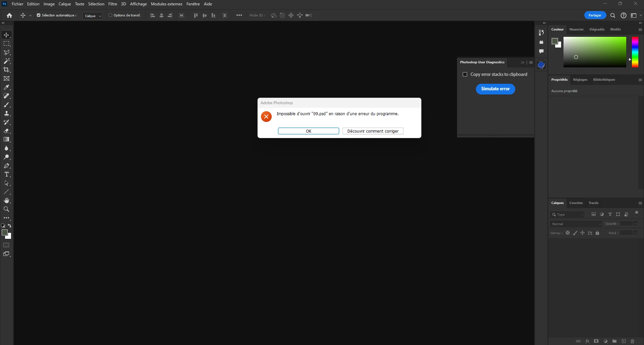Click Découvrir comment corriger button
This screenshot has width=644, height=345.
coord(373,131)
